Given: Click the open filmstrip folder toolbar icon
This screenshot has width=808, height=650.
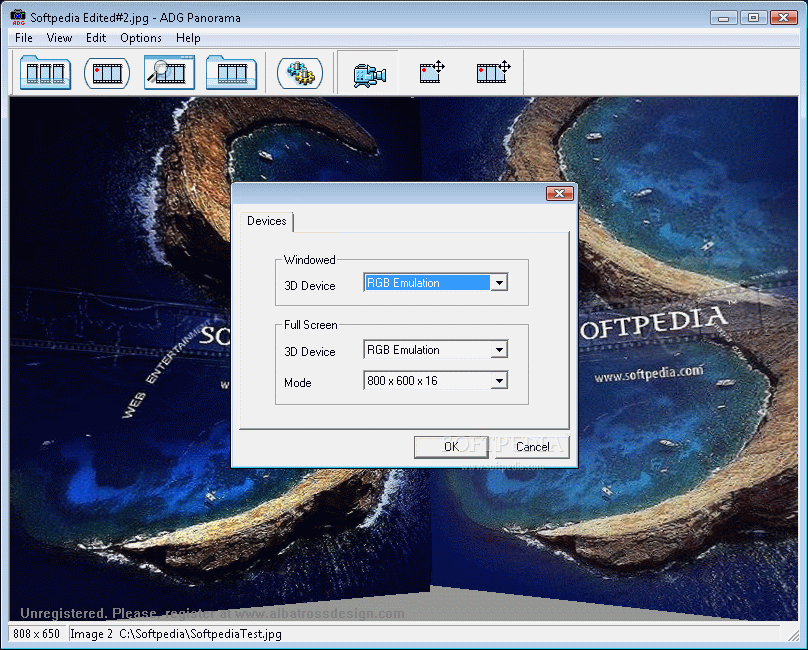Looking at the screenshot, I should click(45, 73).
